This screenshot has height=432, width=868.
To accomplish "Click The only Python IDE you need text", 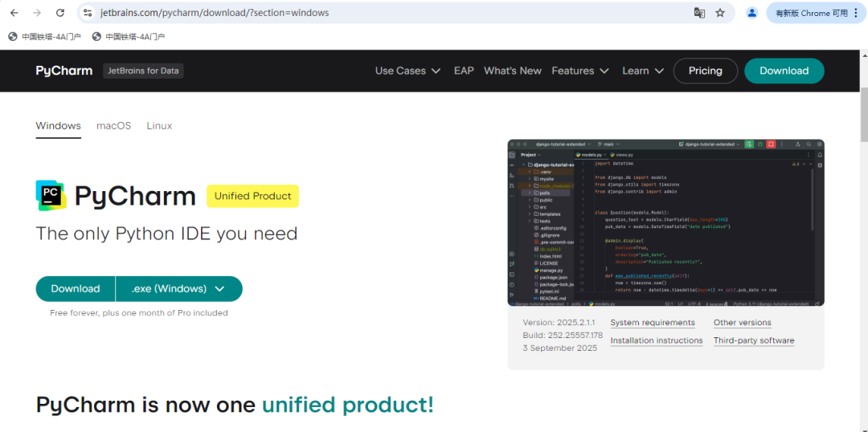I will [166, 234].
